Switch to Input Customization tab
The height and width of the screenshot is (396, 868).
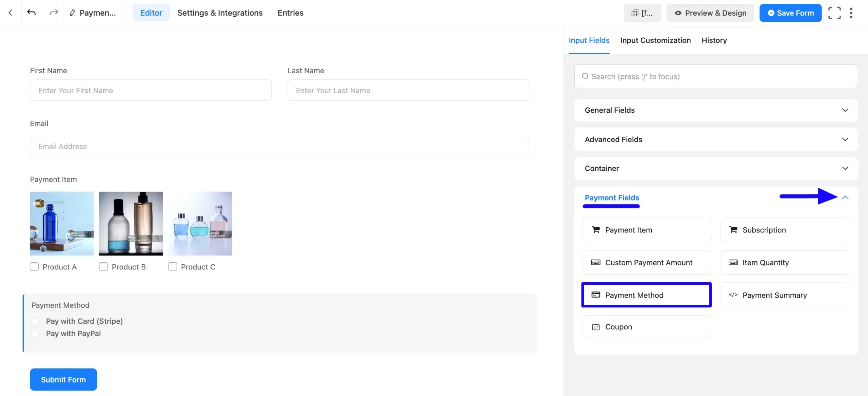pyautogui.click(x=655, y=40)
